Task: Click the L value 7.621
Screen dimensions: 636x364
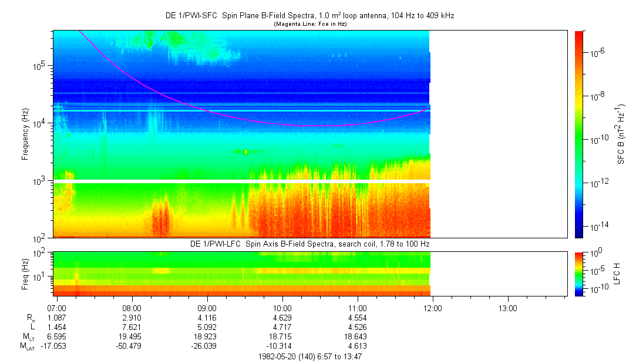Action: pyautogui.click(x=132, y=326)
